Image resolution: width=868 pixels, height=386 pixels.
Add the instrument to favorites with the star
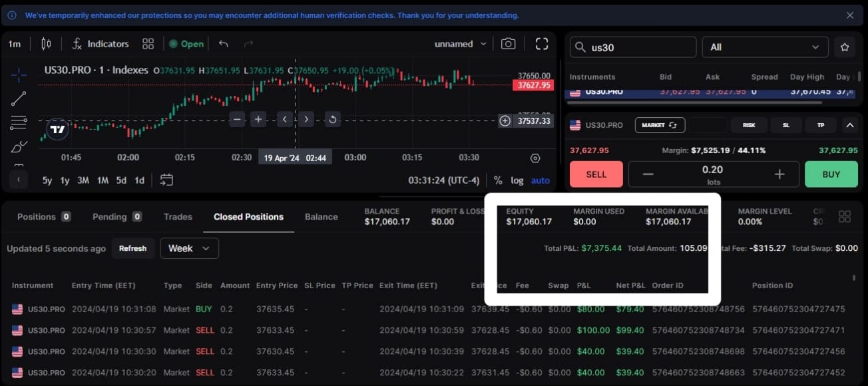click(x=845, y=47)
